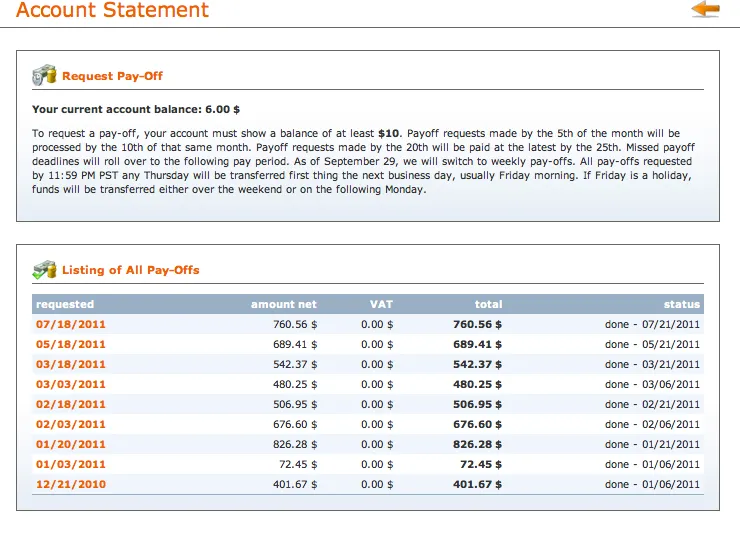
Task: Click the bold $10 minimum balance text
Action: pos(388,134)
